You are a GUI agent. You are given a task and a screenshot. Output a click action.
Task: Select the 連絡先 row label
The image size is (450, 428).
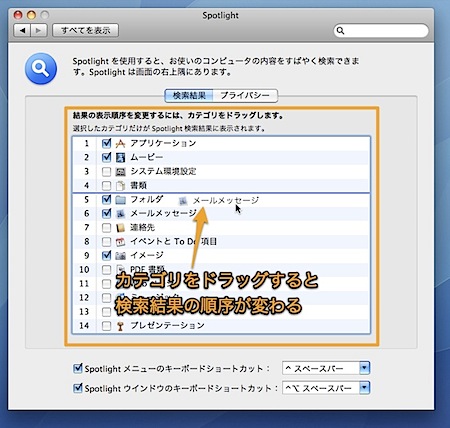[x=142, y=227]
